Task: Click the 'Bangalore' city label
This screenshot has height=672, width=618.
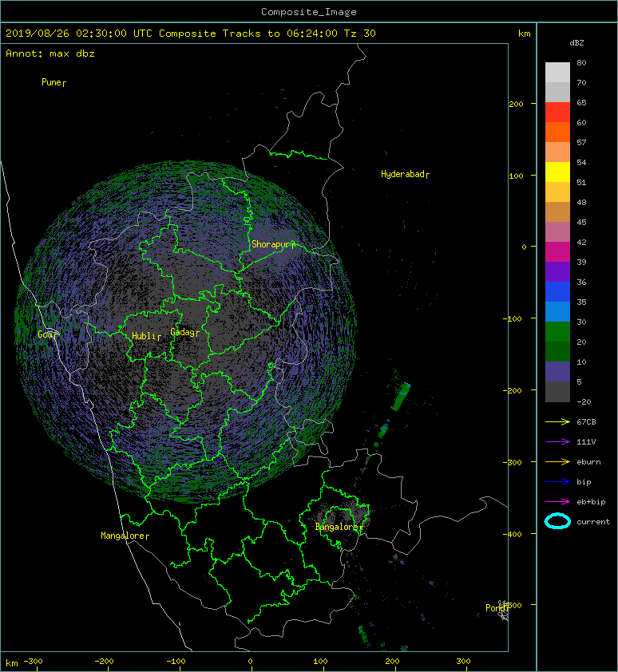Action: (x=339, y=527)
